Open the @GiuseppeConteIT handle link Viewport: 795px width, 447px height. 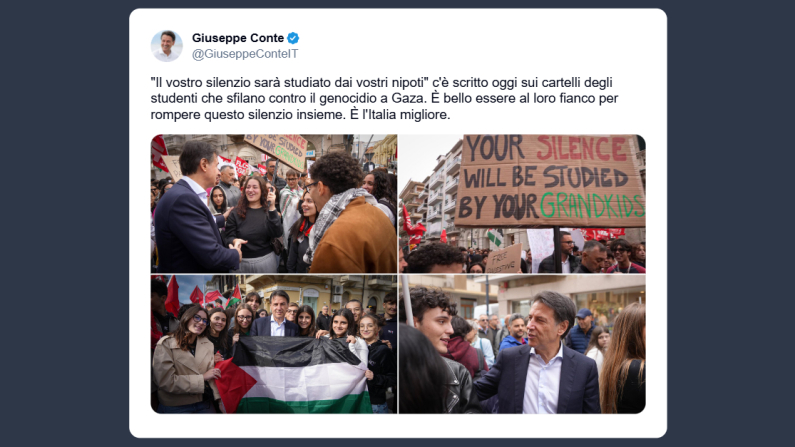pyautogui.click(x=245, y=54)
